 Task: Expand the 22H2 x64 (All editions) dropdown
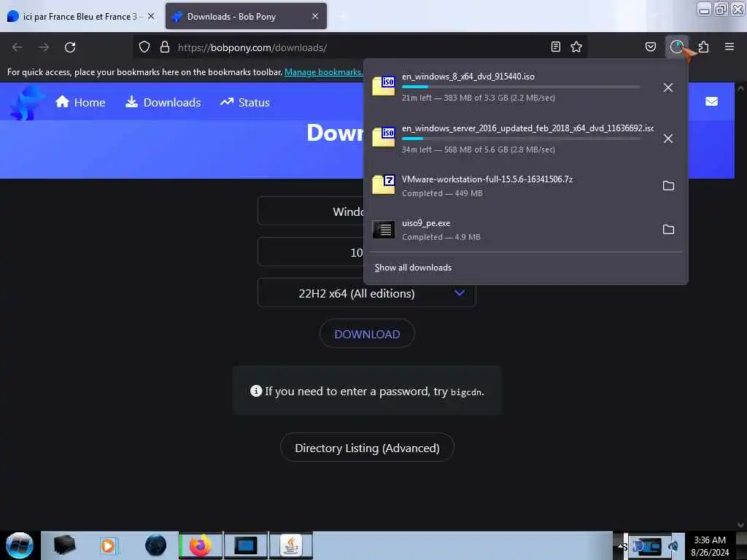coord(367,293)
